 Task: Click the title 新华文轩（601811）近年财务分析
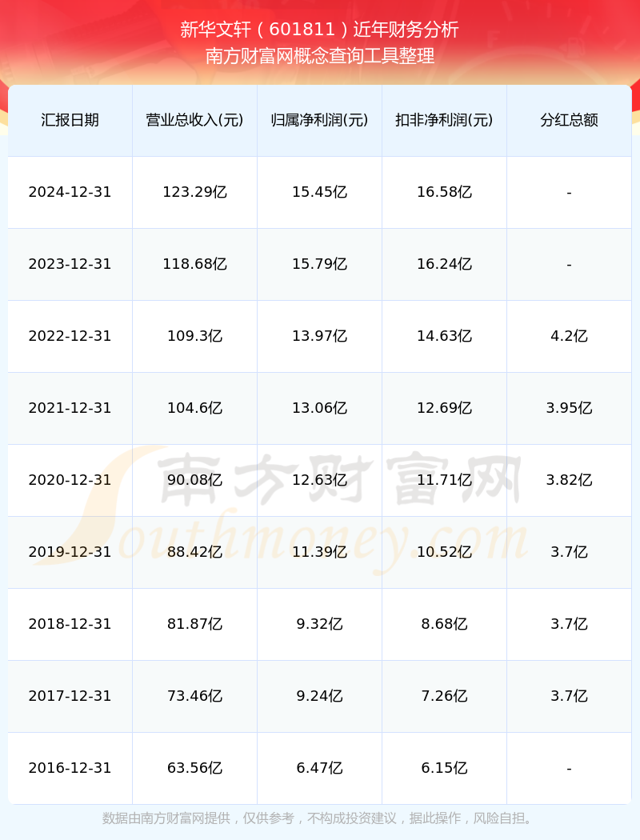320,30
